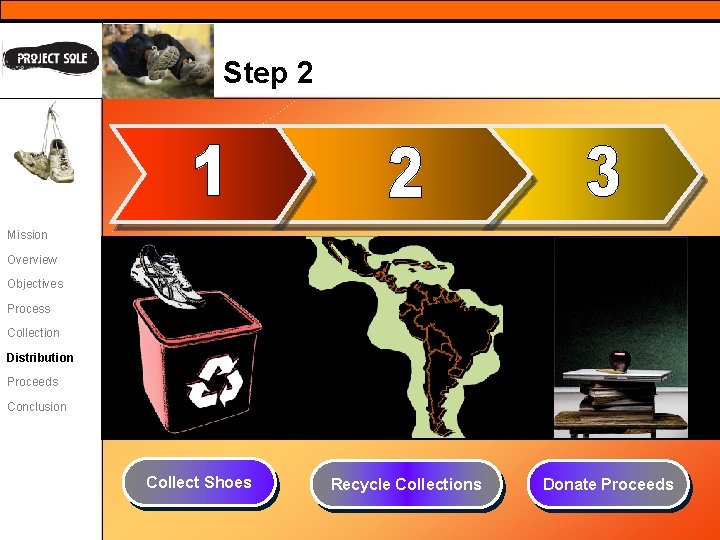
Task: Click the running sneaker above the bin
Action: tap(167, 276)
